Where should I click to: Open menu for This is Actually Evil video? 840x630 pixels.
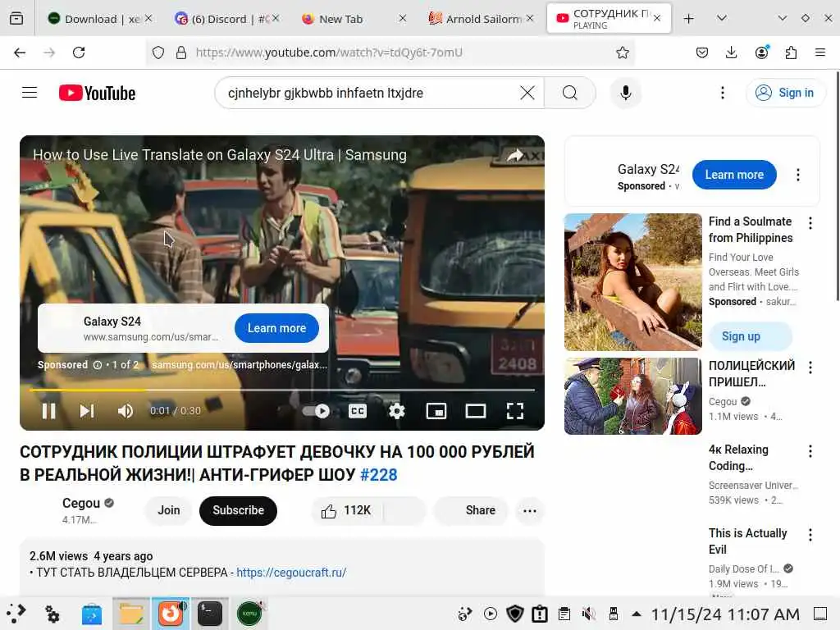[810, 535]
